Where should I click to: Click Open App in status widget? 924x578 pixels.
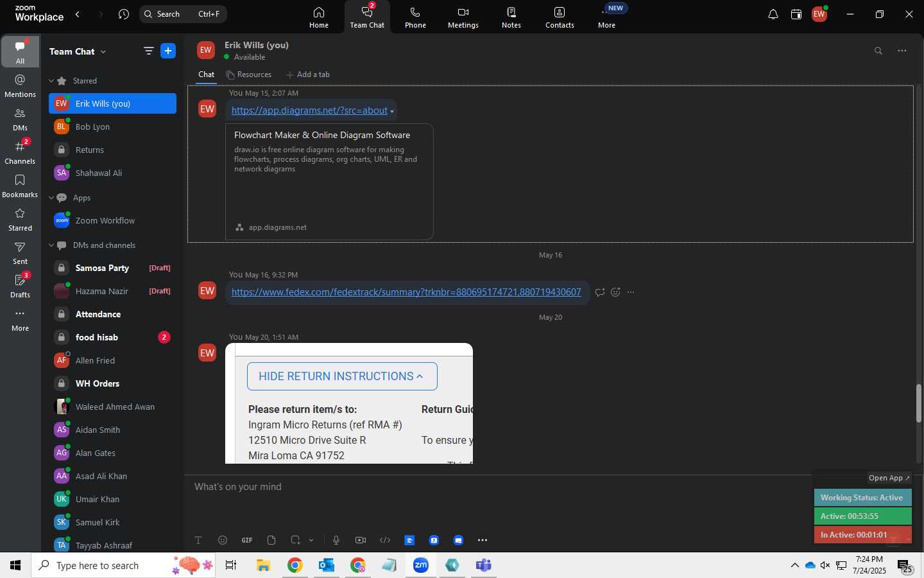889,478
